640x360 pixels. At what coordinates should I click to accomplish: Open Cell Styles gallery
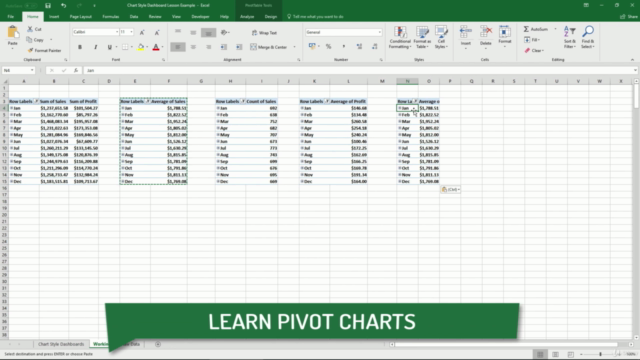[441, 37]
